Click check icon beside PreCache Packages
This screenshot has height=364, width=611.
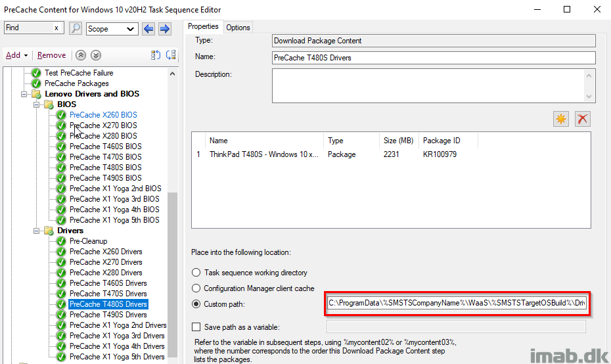click(36, 83)
